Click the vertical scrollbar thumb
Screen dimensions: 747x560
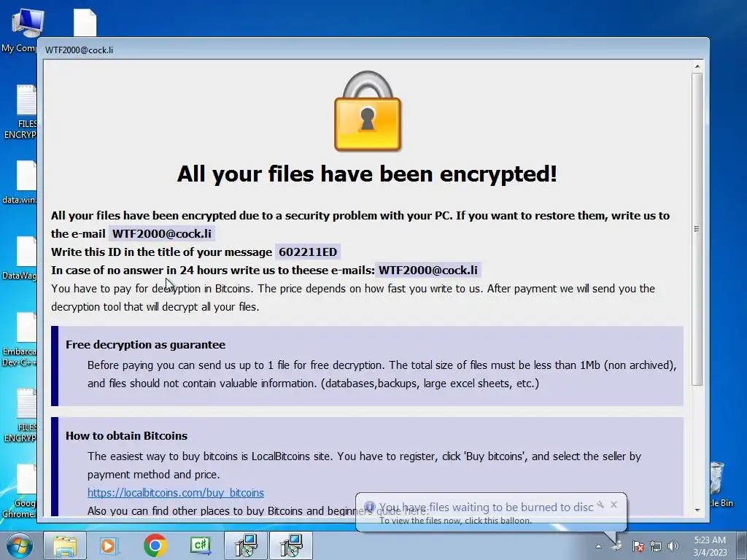click(x=697, y=229)
